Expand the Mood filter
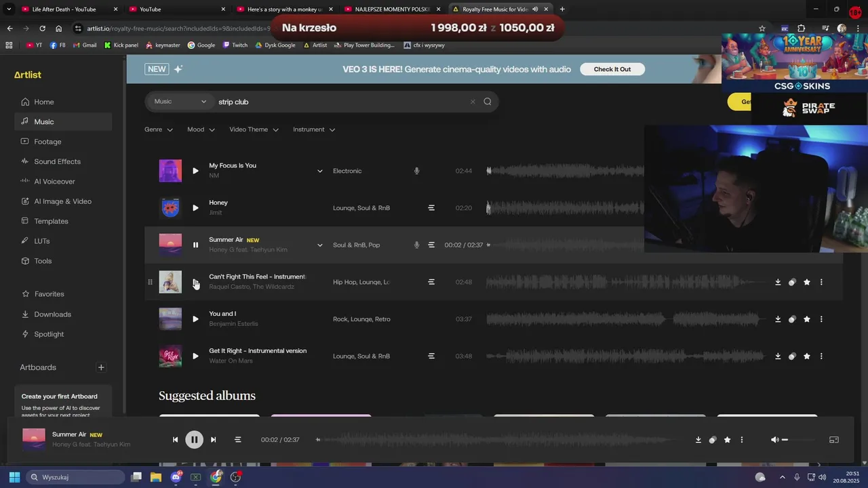868x488 pixels. coord(201,129)
